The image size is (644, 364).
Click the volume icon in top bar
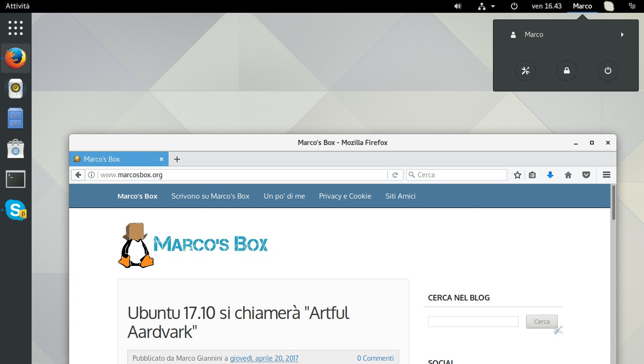pyautogui.click(x=458, y=6)
